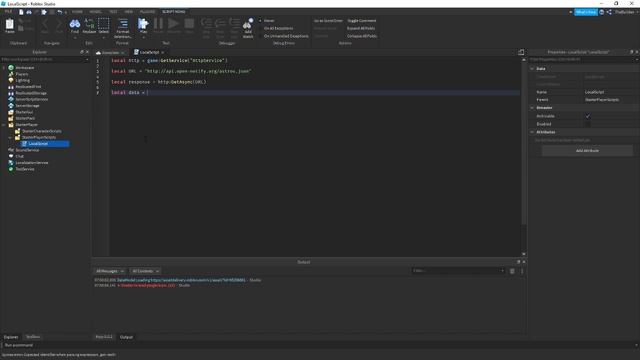
Task: Select TestService in Explorer
Action: (x=24, y=169)
